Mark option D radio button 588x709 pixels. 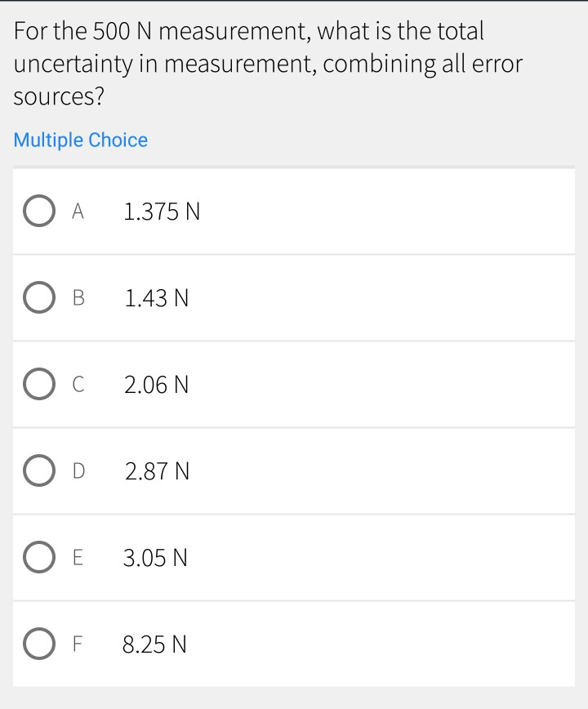[39, 471]
